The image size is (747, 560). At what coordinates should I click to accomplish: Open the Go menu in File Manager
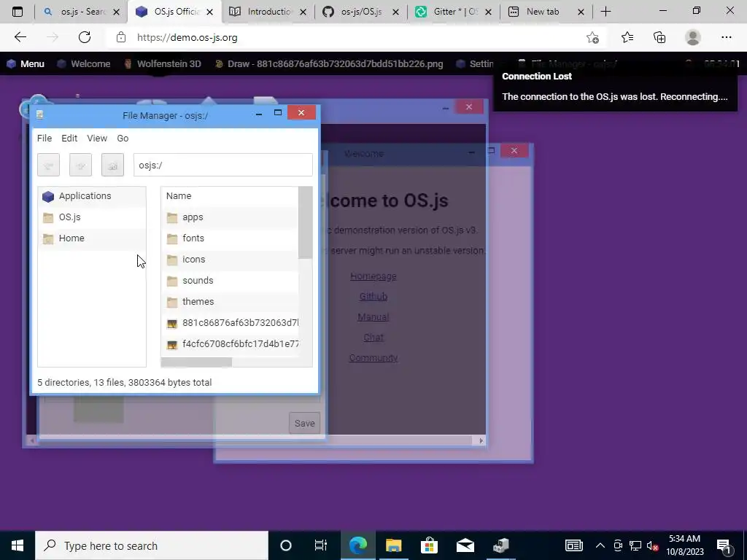[x=123, y=138]
